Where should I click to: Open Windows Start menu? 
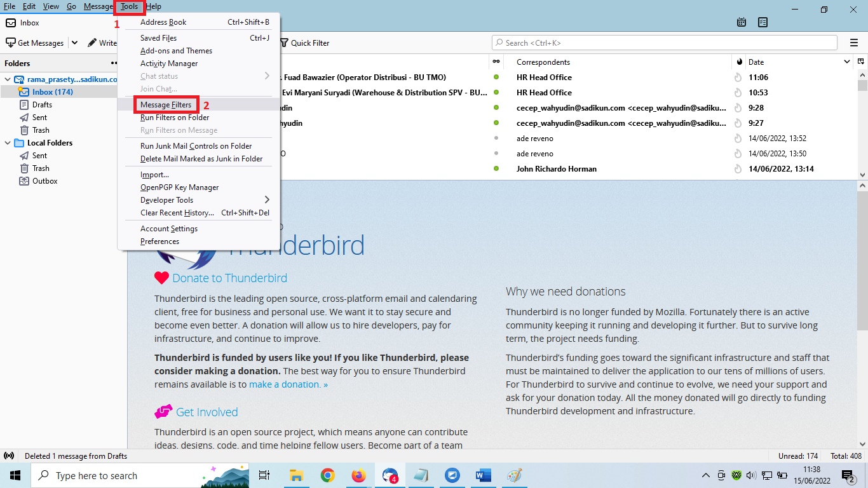click(15, 475)
